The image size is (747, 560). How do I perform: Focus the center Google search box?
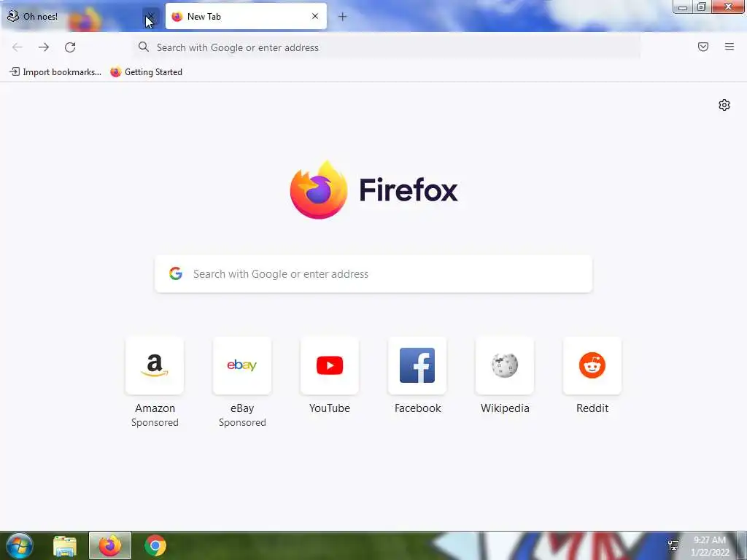[373, 274]
